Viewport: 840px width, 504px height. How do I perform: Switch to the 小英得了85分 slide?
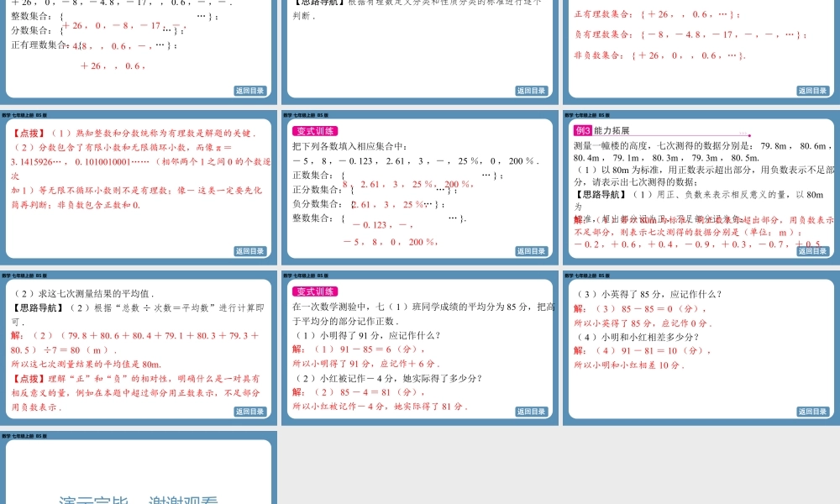tap(701, 353)
